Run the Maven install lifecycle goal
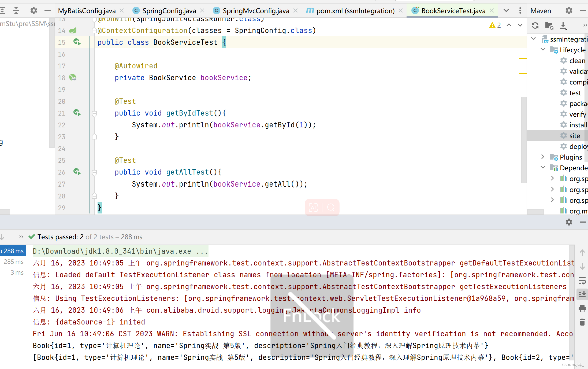This screenshot has width=588, height=369. click(578, 125)
